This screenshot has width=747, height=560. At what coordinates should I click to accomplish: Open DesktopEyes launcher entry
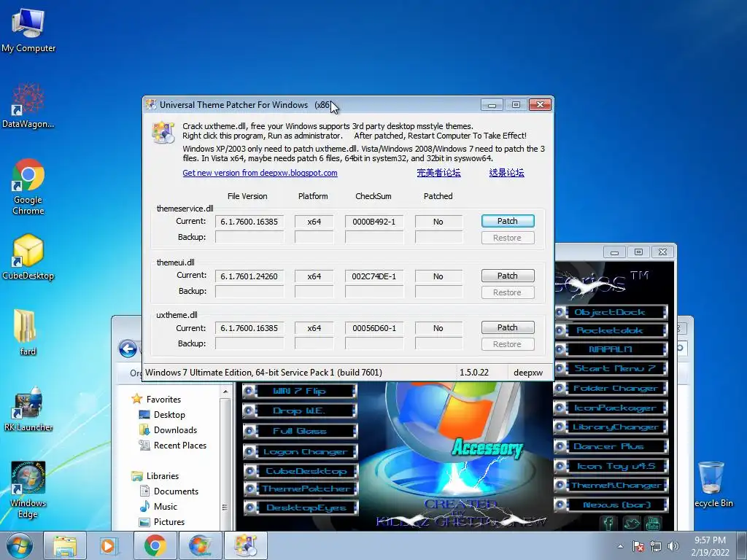(x=300, y=507)
